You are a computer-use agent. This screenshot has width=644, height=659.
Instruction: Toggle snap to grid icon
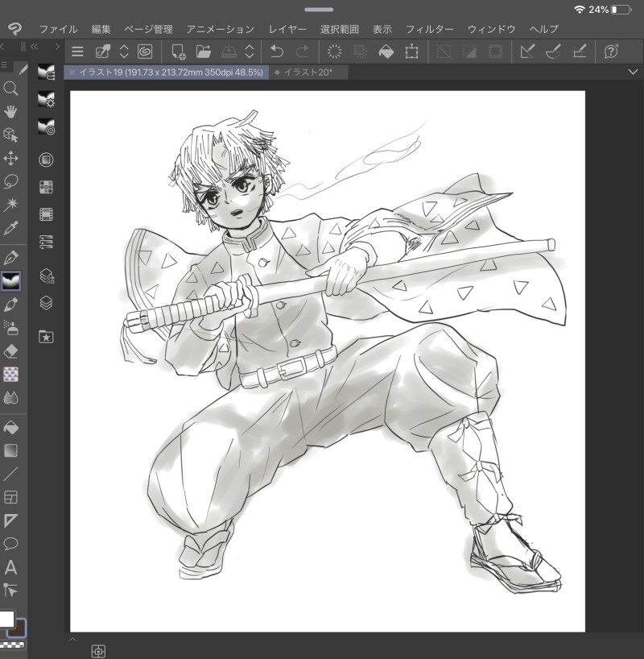click(580, 52)
